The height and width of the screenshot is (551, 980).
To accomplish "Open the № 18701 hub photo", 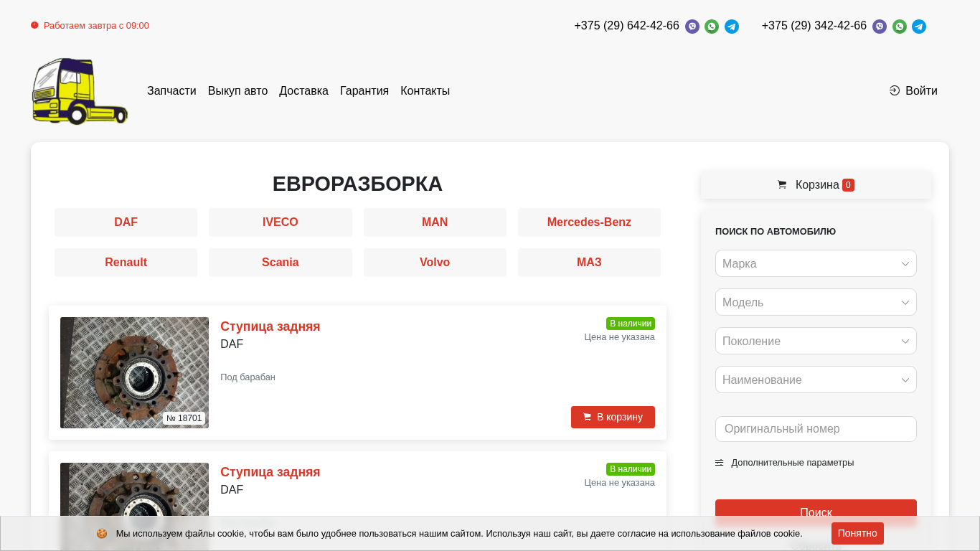I will click(134, 372).
